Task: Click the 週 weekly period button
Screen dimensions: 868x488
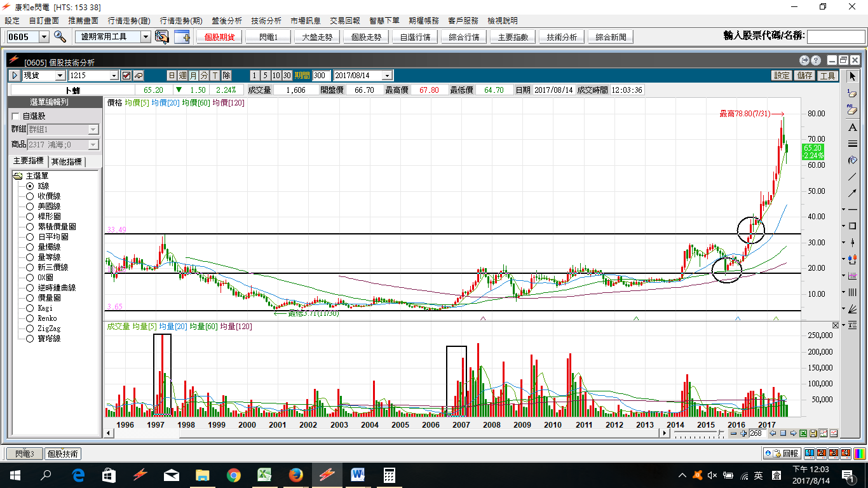Action: (x=183, y=76)
